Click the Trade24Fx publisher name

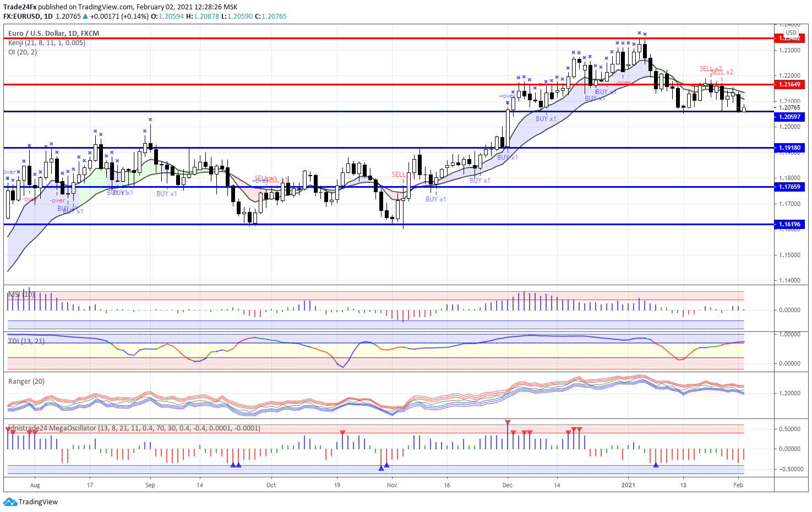[x=20, y=7]
